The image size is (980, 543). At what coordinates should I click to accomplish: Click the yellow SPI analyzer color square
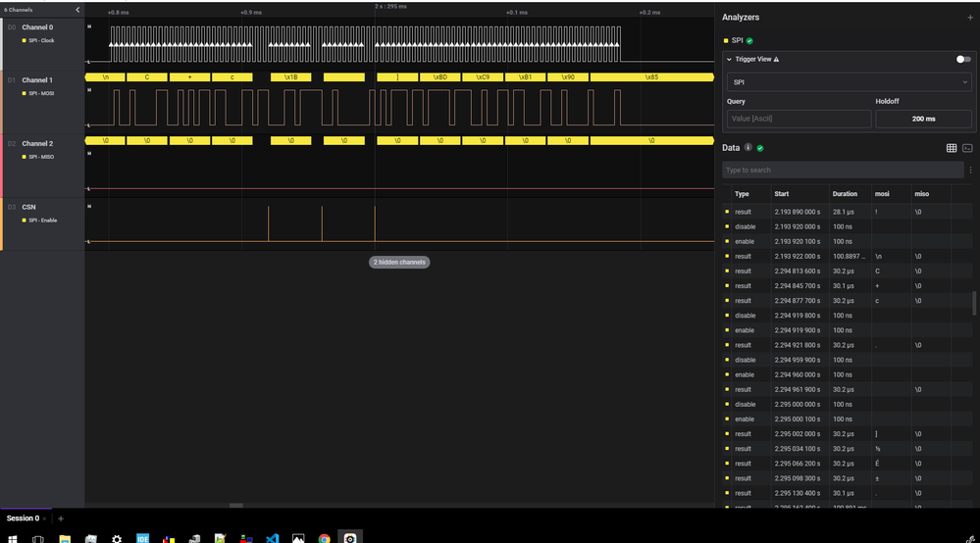(x=726, y=40)
